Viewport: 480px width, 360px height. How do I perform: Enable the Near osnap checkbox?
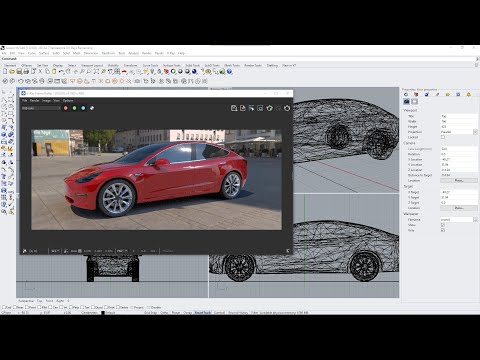point(15,307)
